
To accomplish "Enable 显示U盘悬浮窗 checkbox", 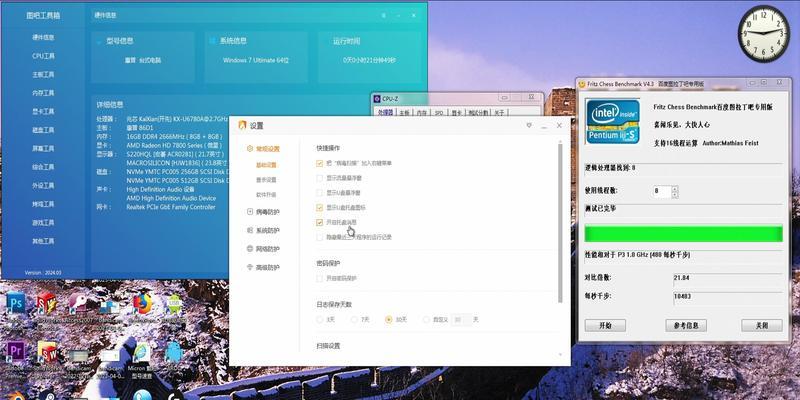I will [x=319, y=193].
